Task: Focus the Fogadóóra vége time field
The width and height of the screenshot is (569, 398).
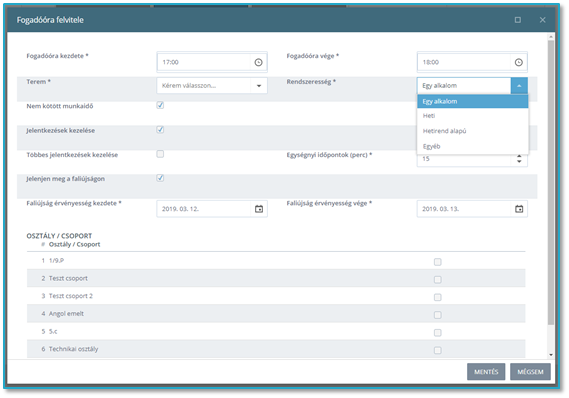Action: pos(464,62)
